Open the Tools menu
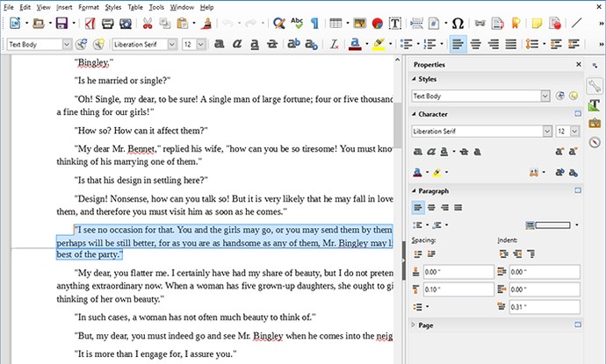The width and height of the screenshot is (606, 364). [156, 7]
